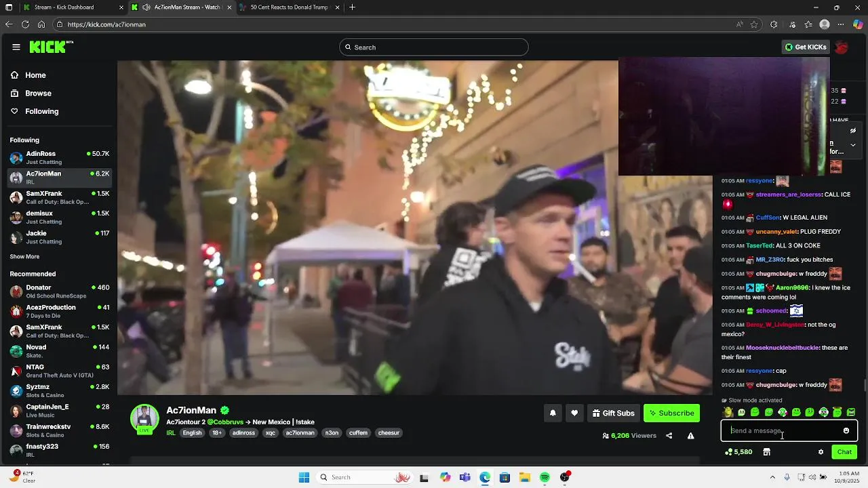
Task: Click the IRL category link
Action: click(171, 432)
